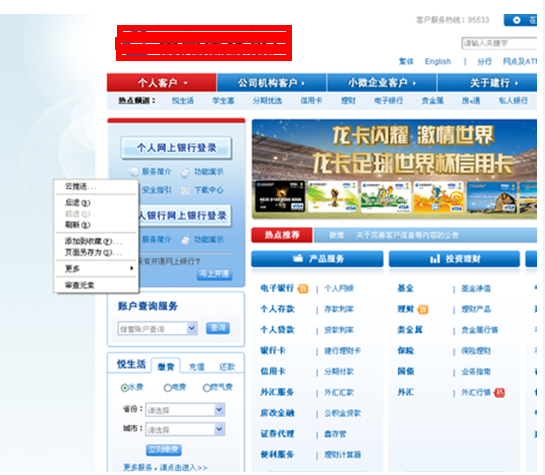Click the hand icon next to 服务简介
This screenshot has height=475, width=545.
(x=133, y=172)
